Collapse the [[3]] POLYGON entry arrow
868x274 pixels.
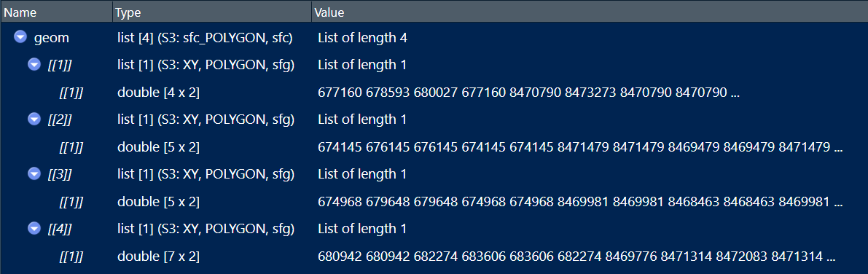point(34,174)
